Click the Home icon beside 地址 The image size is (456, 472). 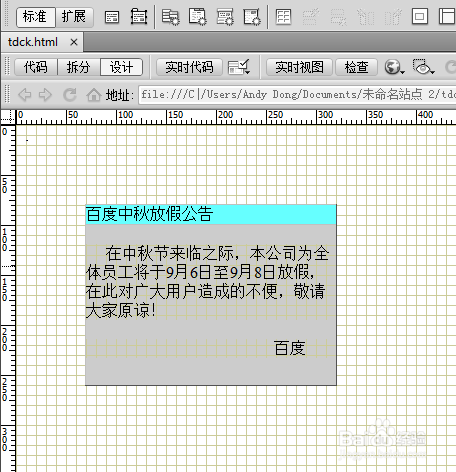pos(94,95)
